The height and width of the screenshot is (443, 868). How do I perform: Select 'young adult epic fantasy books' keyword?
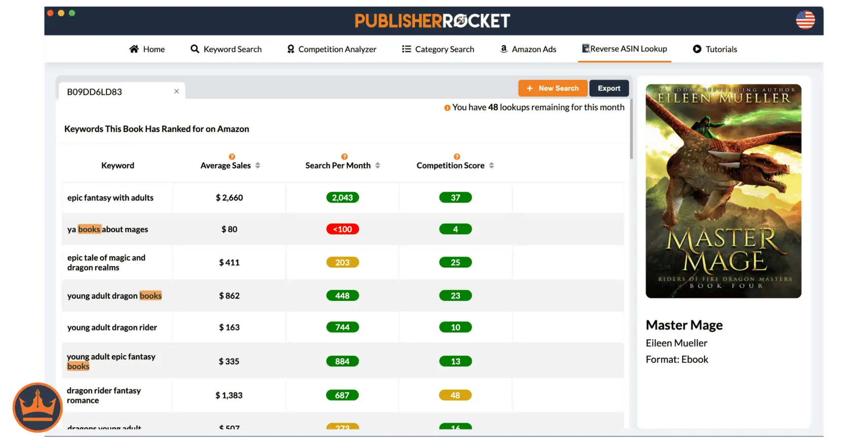pos(111,361)
